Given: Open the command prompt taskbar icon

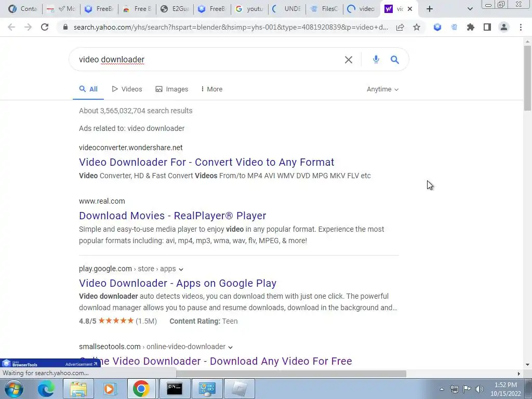Looking at the screenshot, I should [175, 389].
